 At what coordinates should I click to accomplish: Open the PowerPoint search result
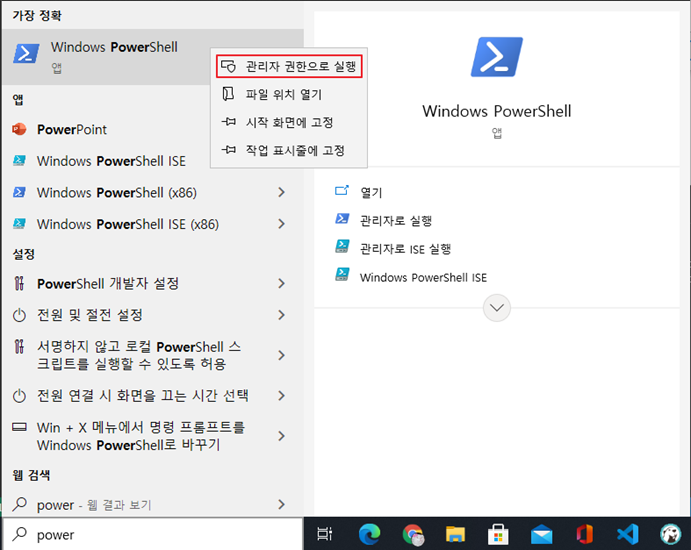[152, 129]
